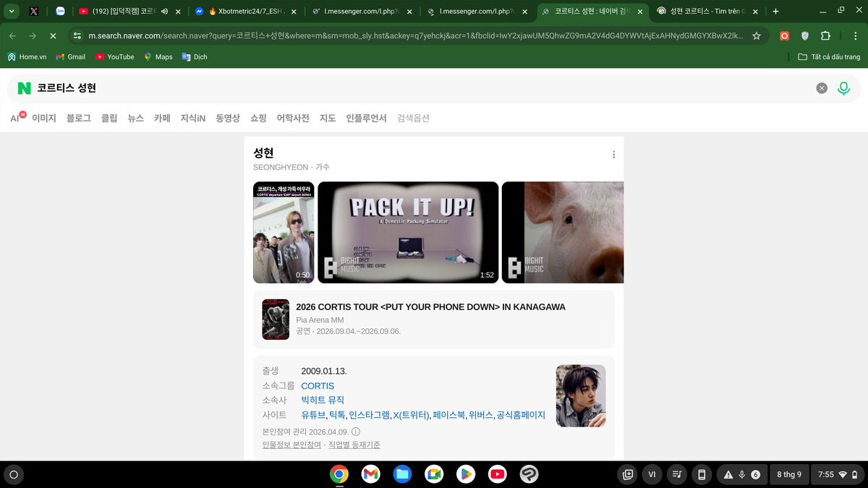868x488 pixels.
Task: Switch the VI input method
Action: tap(652, 474)
